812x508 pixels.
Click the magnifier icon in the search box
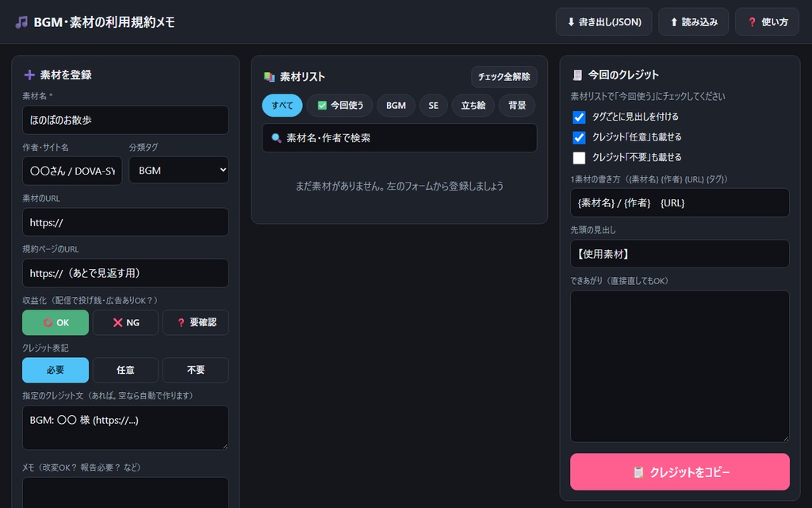pyautogui.click(x=277, y=138)
